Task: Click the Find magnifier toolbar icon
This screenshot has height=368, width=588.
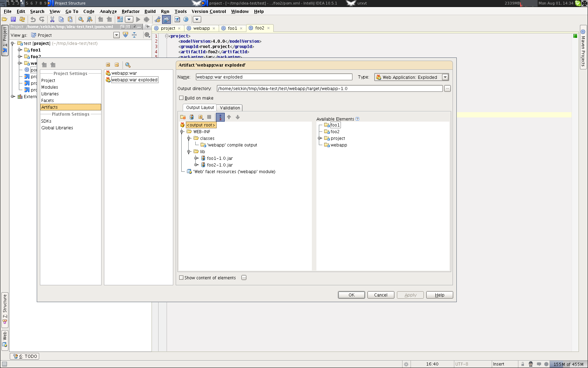Action: click(81, 20)
